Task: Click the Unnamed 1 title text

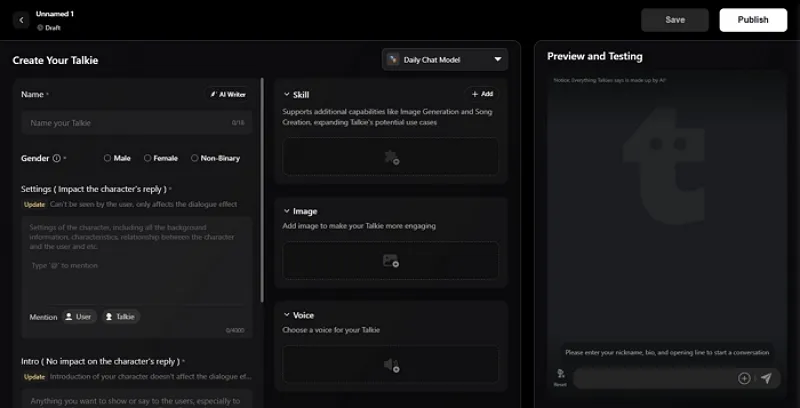Action: 55,14
